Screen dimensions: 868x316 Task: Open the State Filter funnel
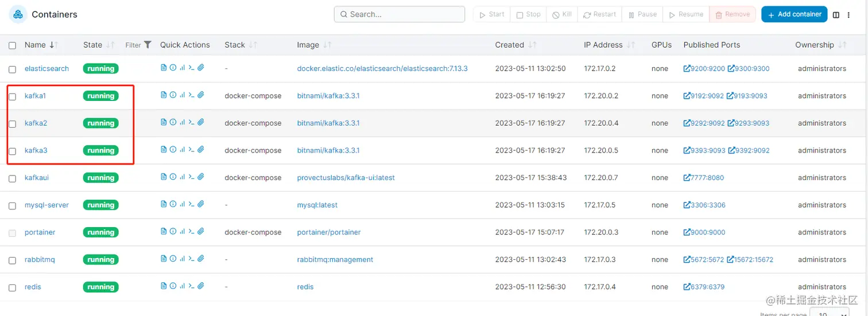click(138, 45)
